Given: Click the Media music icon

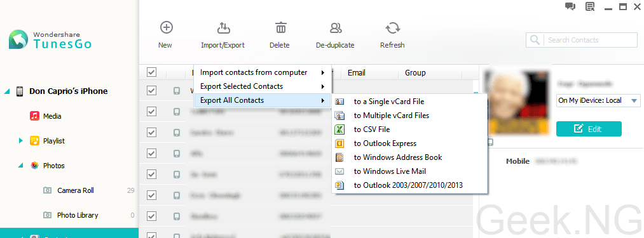Looking at the screenshot, I should 34,116.
